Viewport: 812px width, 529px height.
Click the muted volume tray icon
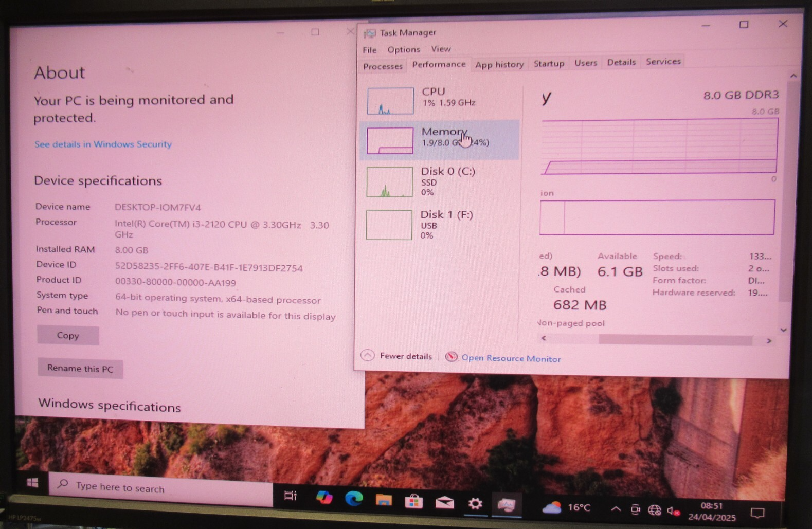(x=673, y=511)
